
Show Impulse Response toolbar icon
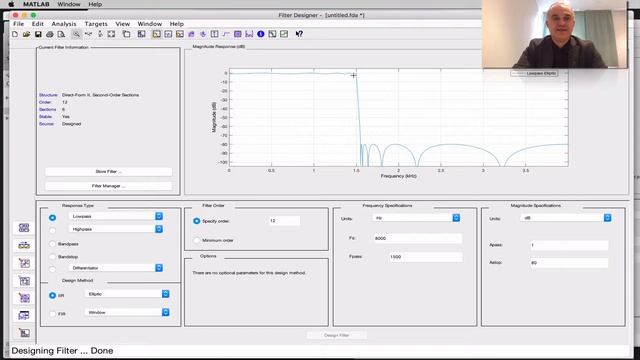click(x=214, y=34)
